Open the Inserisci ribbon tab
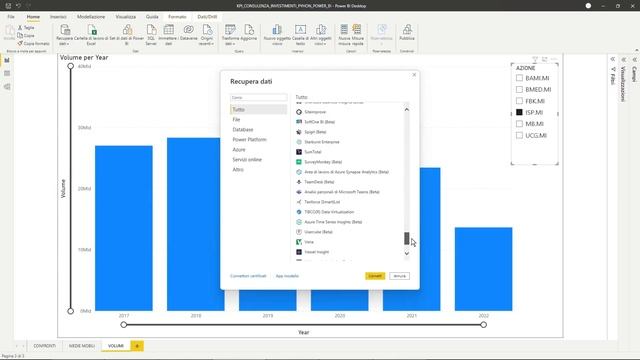640x360 pixels. pos(58,17)
